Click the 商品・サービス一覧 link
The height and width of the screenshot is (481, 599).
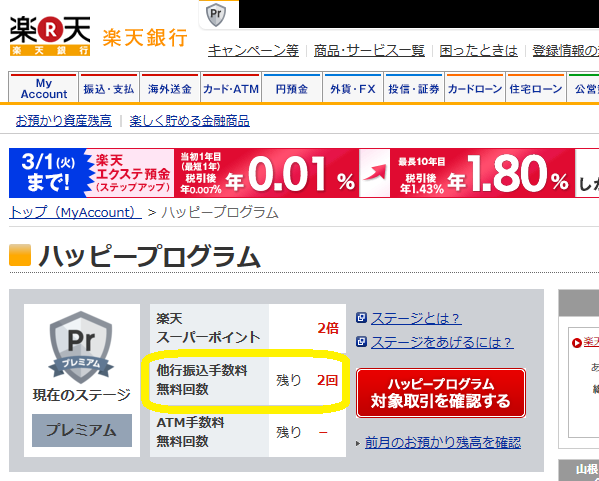369,50
